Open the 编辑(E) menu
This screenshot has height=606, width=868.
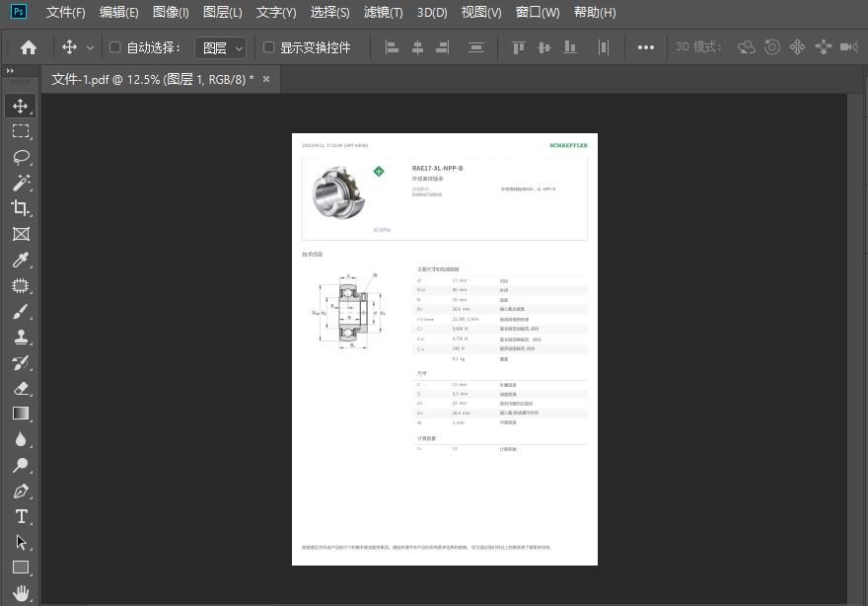tap(119, 12)
